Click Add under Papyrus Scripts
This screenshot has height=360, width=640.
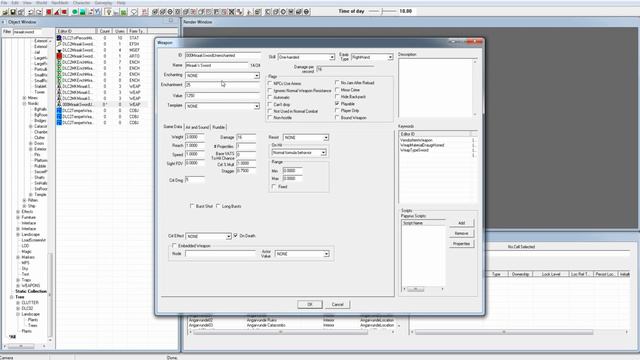coord(462,223)
